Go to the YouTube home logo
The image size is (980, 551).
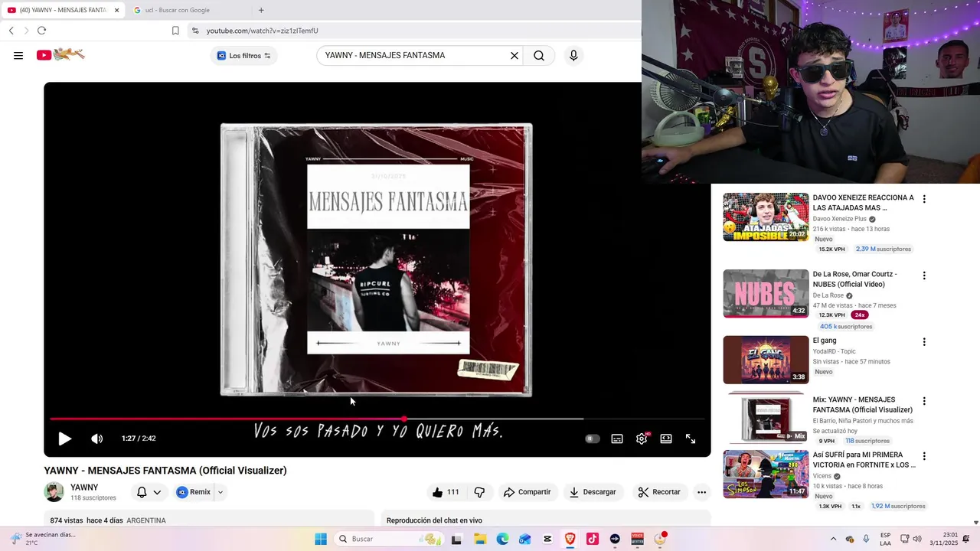[x=60, y=54]
